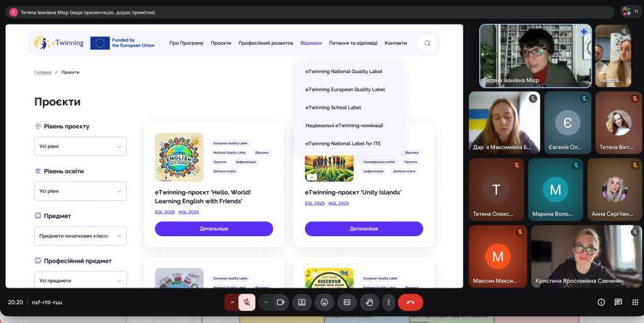The height and width of the screenshot is (323, 644).
Task: Turn on closed captions
Action: [347, 302]
